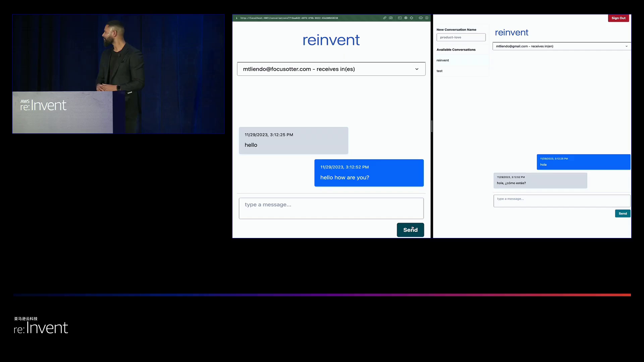Open the terminal console icon
The height and width of the screenshot is (362, 644).
point(400,18)
